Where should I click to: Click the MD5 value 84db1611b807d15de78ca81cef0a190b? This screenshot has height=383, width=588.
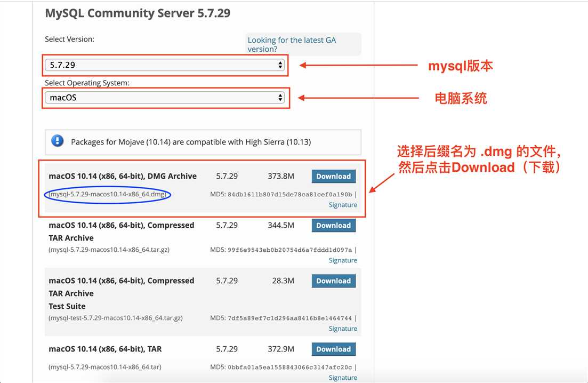pos(290,194)
